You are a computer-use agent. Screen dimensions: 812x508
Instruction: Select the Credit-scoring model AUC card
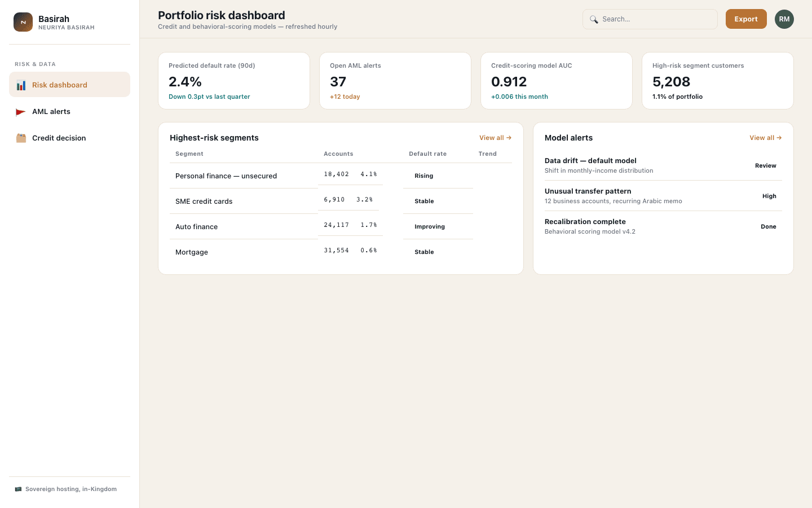[x=557, y=81]
